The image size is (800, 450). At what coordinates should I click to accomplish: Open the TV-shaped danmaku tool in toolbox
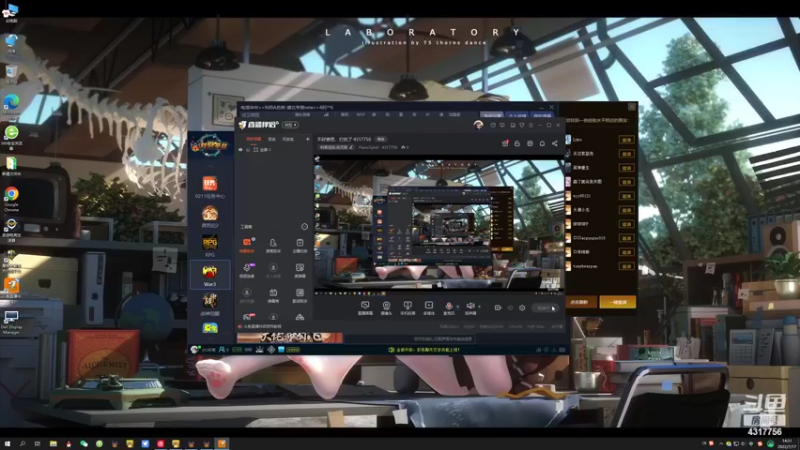pos(273,294)
